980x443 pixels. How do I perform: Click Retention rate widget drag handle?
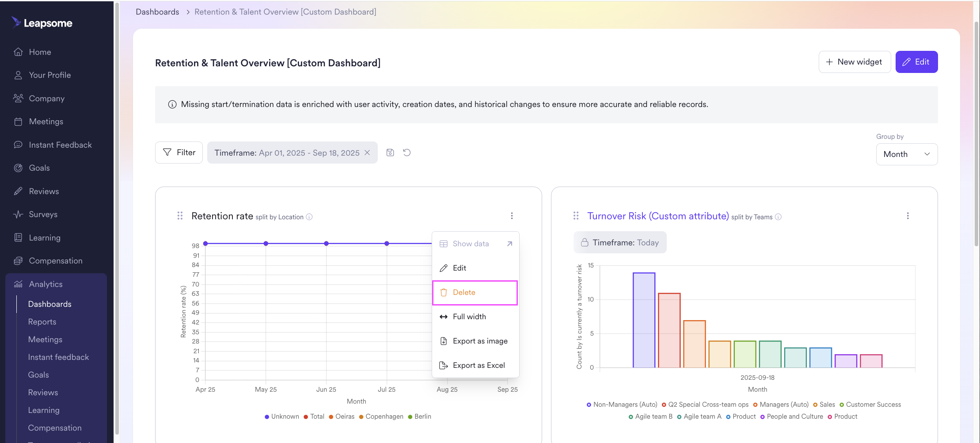pyautogui.click(x=180, y=216)
